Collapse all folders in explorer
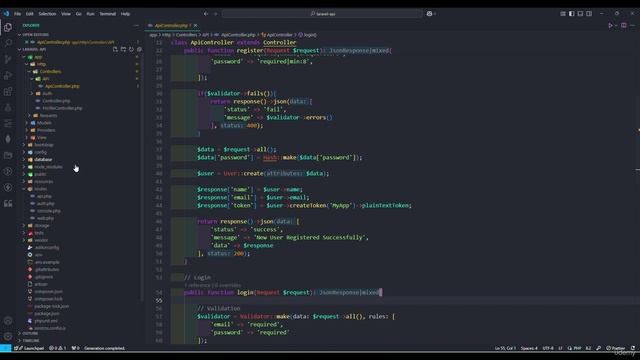Viewport: 640px width, 360px height. pyautogui.click(x=139, y=49)
